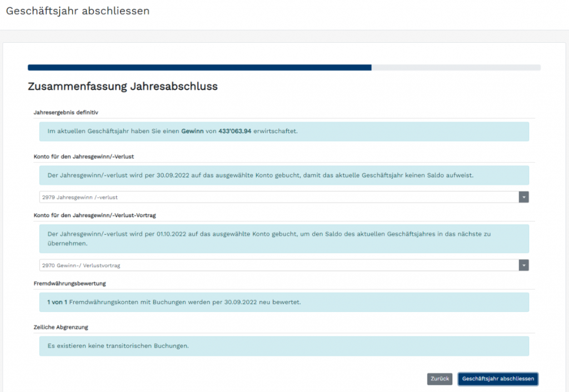Click the Konto für den Jahresgewinn/-Verlust label
The height and width of the screenshot is (392, 569).
click(84, 157)
